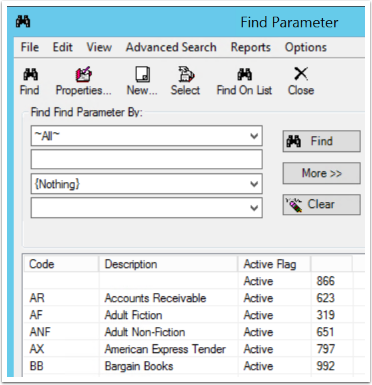Sort by the Active Flag column header

tap(274, 264)
